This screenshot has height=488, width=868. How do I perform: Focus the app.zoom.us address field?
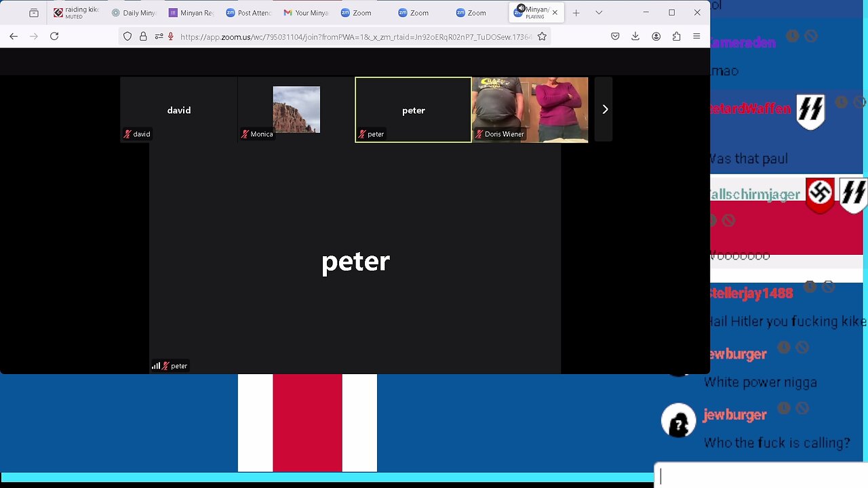(356, 37)
